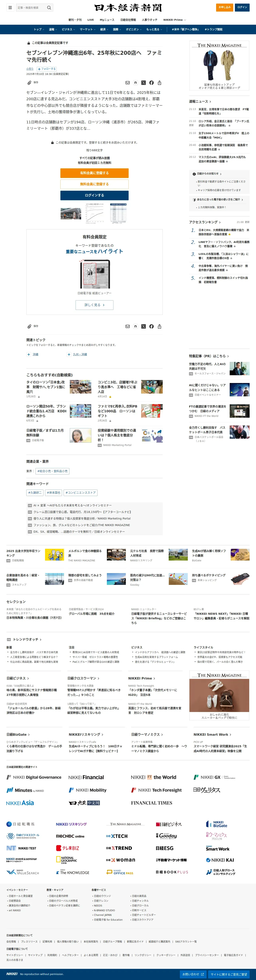Expand the 速報 navigation dropdown
This screenshot has width=256, height=980.
click(53, 29)
